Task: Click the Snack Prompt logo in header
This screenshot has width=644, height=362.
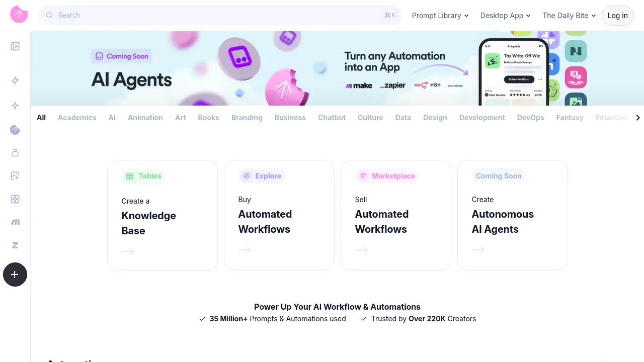Action: pos(19,15)
